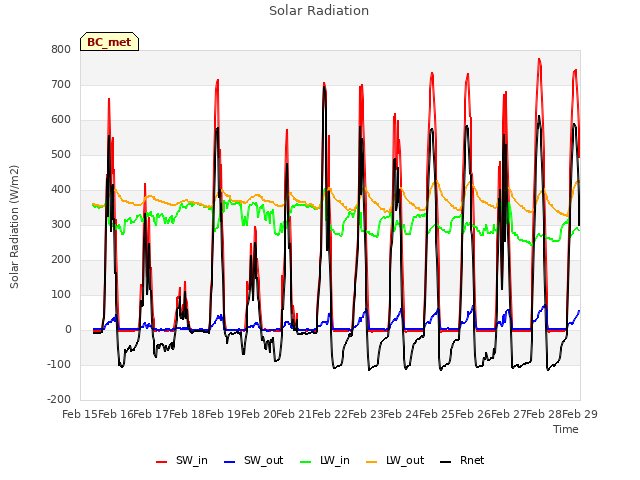Click the SW_in legend entry

pyautogui.click(x=182, y=461)
